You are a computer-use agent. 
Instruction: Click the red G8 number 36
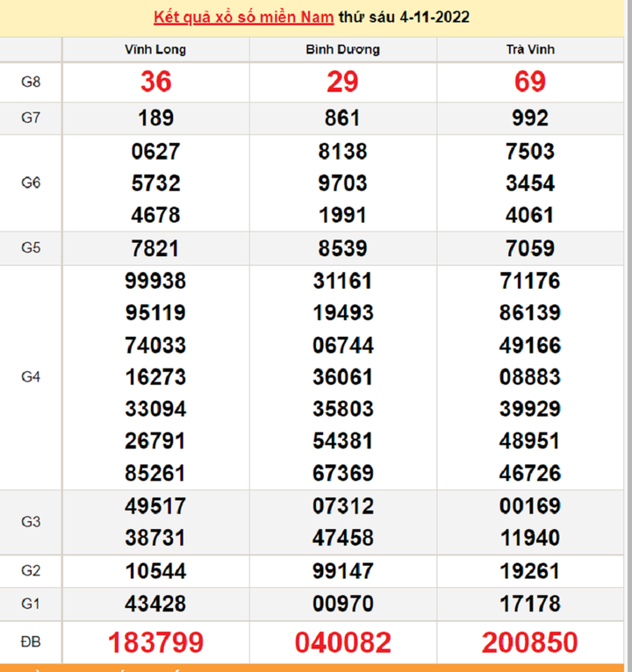click(155, 82)
